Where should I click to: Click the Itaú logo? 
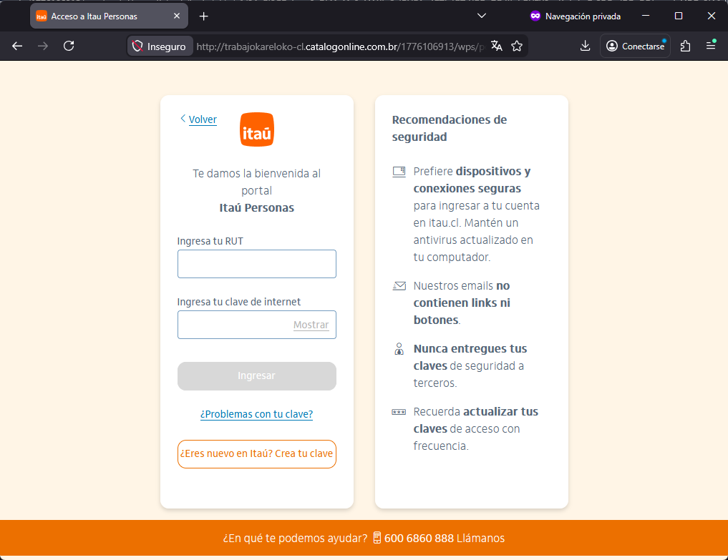coord(256,129)
